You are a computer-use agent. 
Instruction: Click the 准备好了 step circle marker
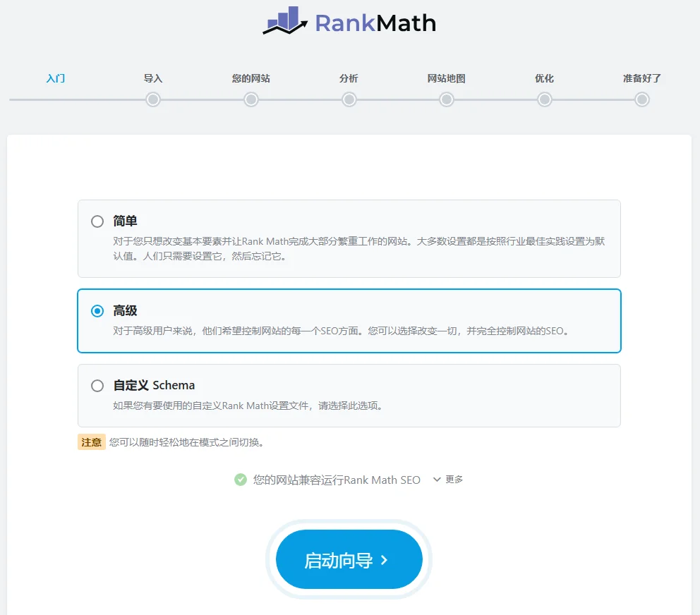click(x=641, y=100)
